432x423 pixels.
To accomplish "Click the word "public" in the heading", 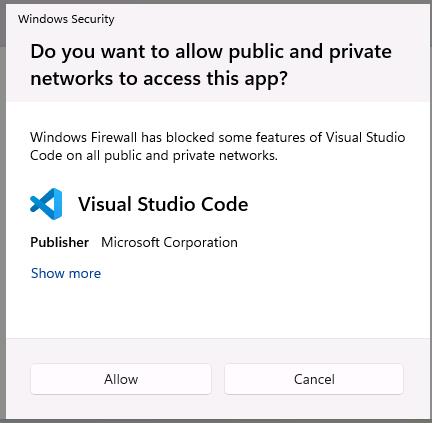I will tap(256, 52).
